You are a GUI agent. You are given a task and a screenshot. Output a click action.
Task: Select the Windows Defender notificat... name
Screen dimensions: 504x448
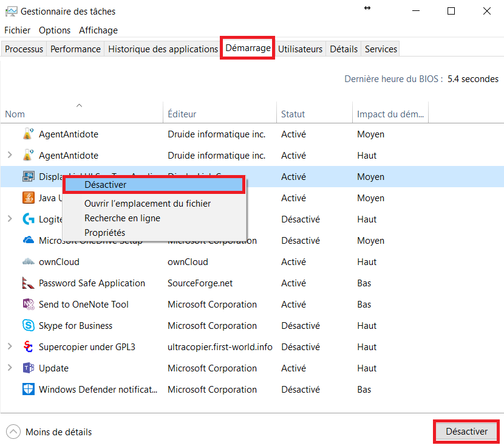click(x=98, y=390)
